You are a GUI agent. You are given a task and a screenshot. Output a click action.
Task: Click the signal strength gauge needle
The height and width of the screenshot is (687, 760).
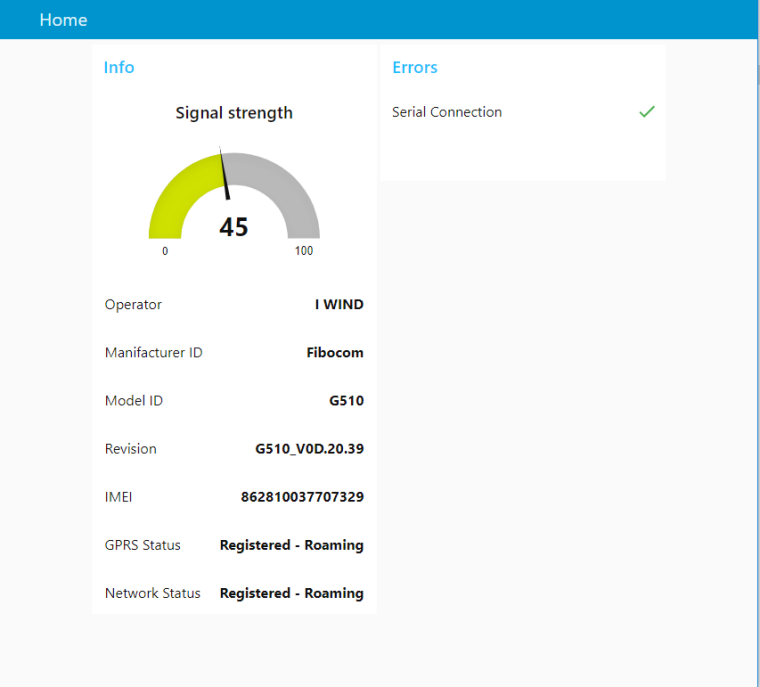[x=224, y=175]
